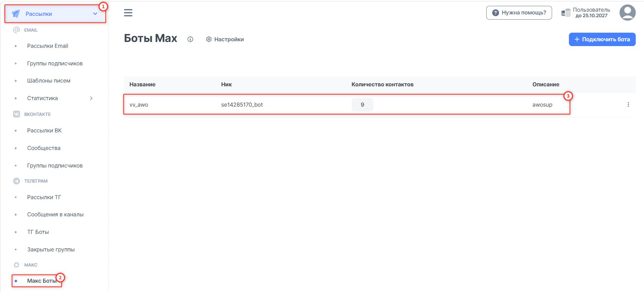Open Сообщества under ВКонтакте

[44, 148]
